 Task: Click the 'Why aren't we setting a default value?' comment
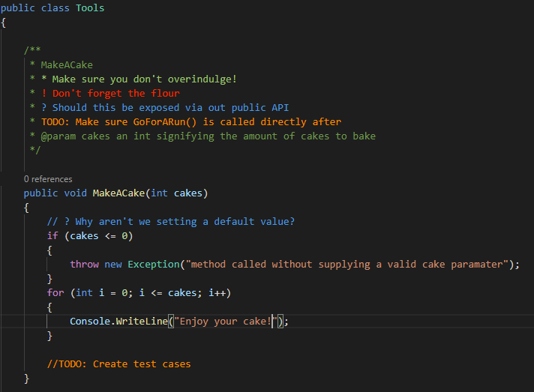170,222
